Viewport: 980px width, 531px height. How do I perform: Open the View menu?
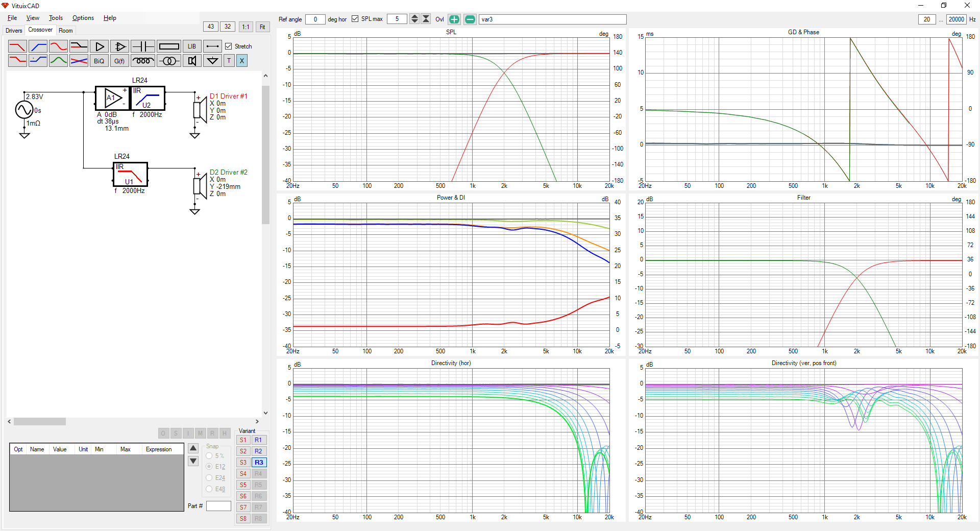click(x=33, y=18)
